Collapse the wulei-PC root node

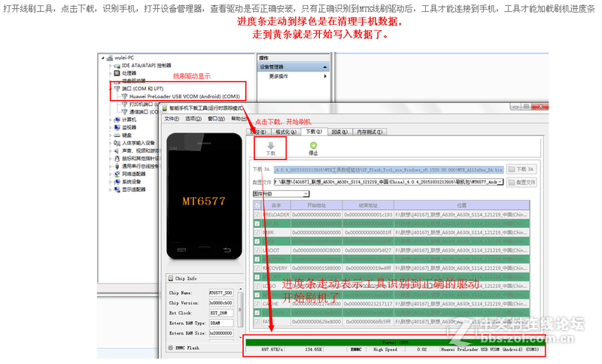[x=103, y=58]
